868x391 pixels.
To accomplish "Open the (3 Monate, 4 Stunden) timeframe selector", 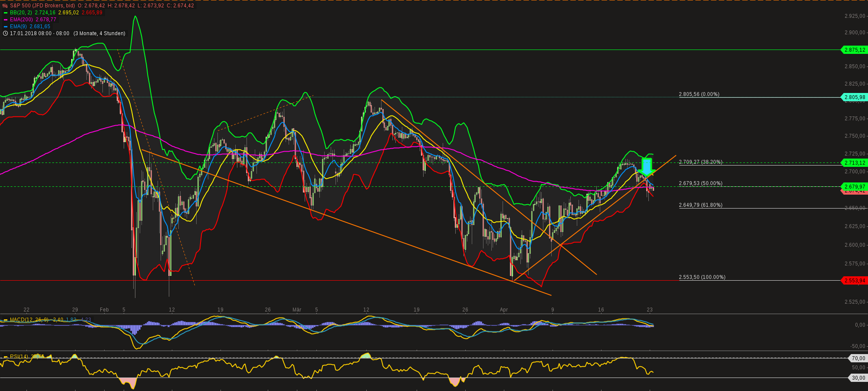I will click(x=99, y=33).
